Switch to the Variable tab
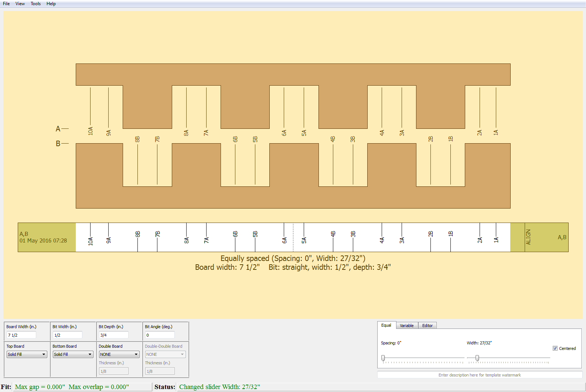Viewport: 586px width, 392px height. pos(406,326)
